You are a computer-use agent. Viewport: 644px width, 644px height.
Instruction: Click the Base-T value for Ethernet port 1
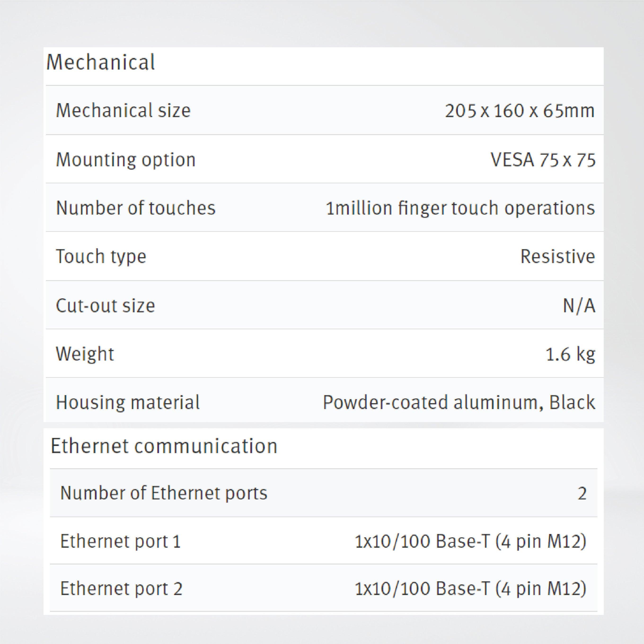pyautogui.click(x=470, y=541)
